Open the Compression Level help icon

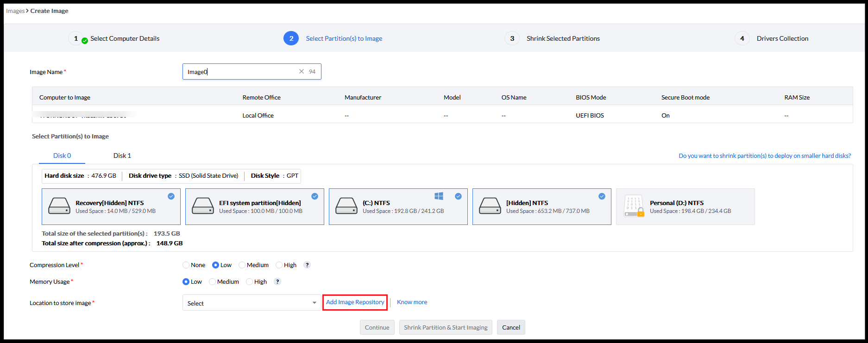point(307,265)
